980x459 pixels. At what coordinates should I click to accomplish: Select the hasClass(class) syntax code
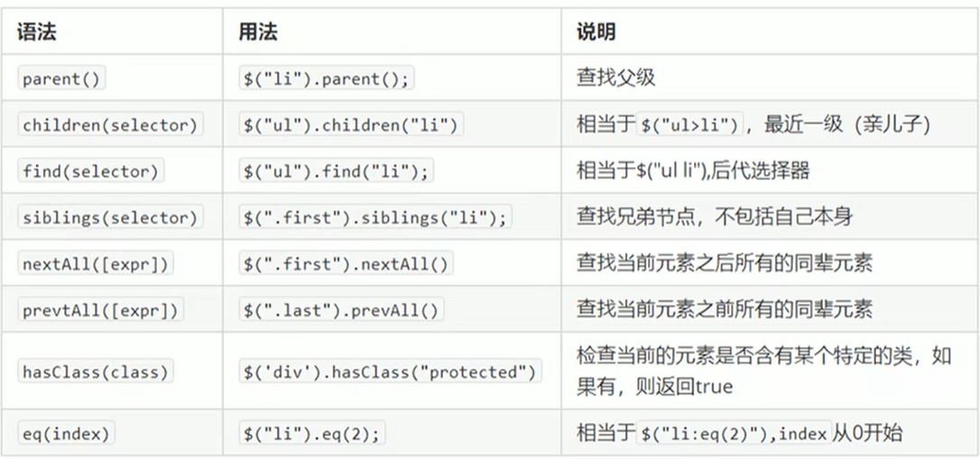click(x=95, y=372)
